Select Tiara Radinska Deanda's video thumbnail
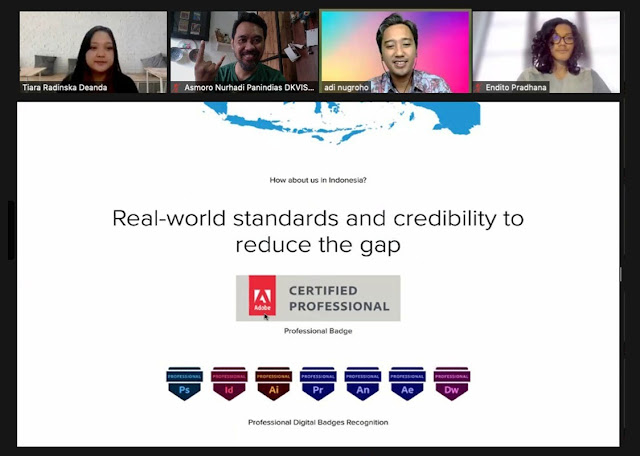640x456 pixels. (93, 52)
